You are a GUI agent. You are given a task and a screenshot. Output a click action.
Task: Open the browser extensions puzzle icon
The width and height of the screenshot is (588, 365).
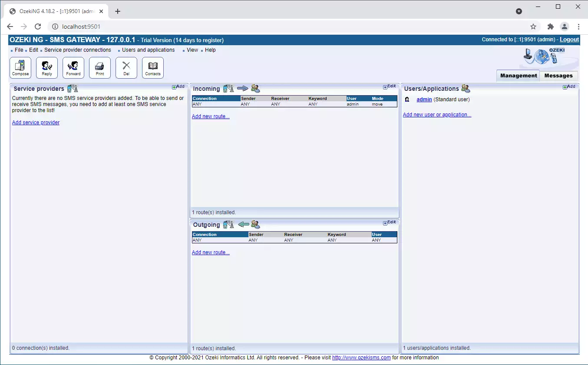[551, 27]
